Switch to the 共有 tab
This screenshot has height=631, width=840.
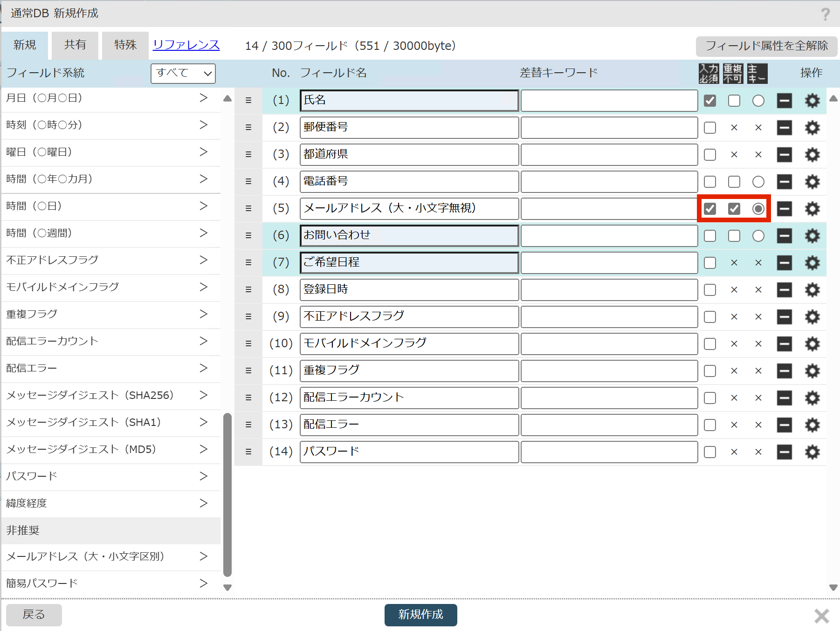75,45
